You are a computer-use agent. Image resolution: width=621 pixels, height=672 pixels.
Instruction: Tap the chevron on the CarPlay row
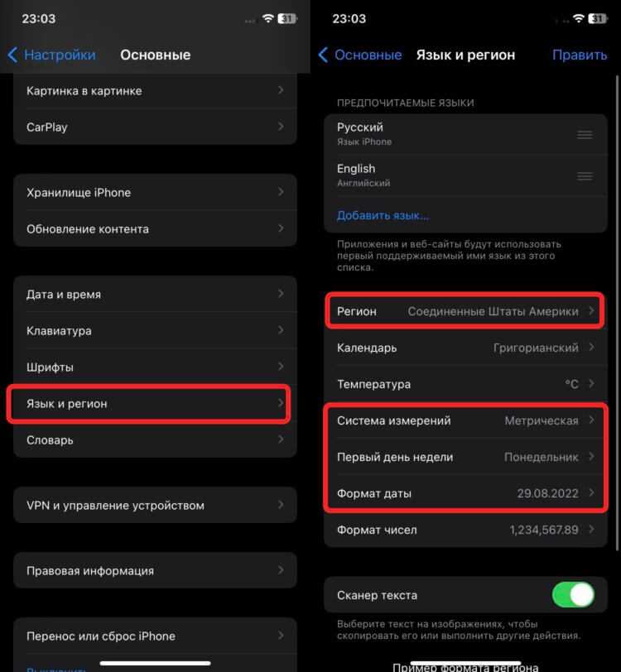281,127
